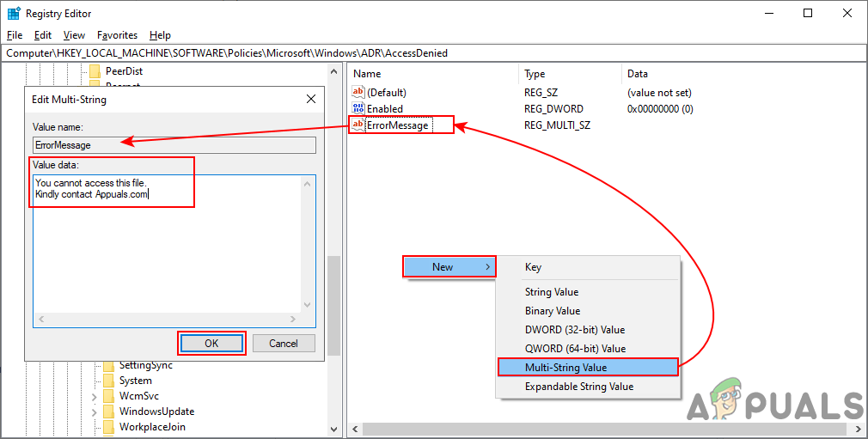Choose Multi-String Value option

[x=588, y=367]
